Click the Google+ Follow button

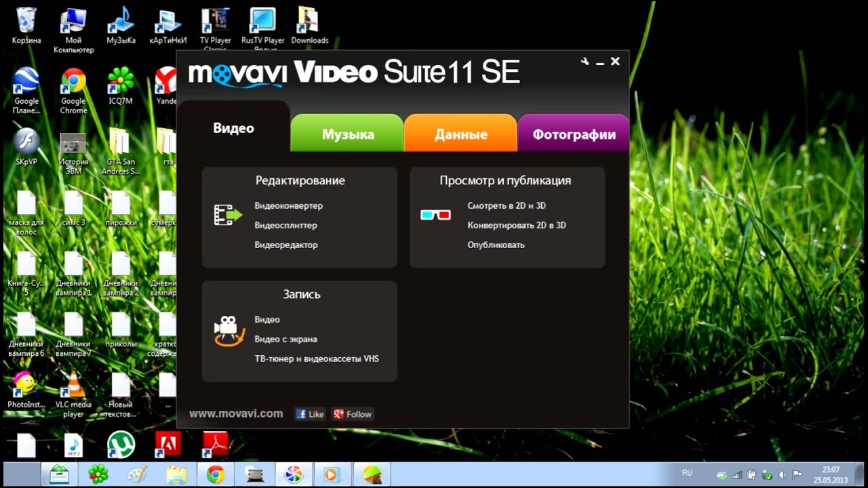click(353, 414)
